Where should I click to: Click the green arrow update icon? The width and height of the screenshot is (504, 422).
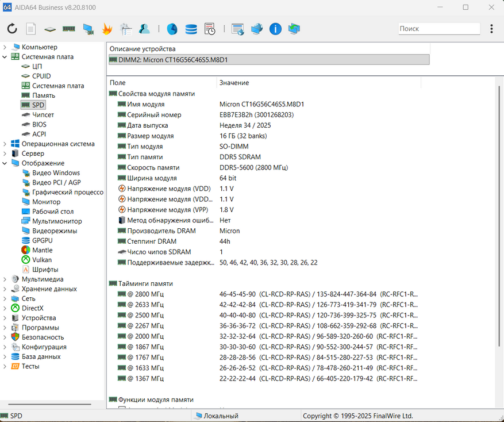click(x=294, y=29)
